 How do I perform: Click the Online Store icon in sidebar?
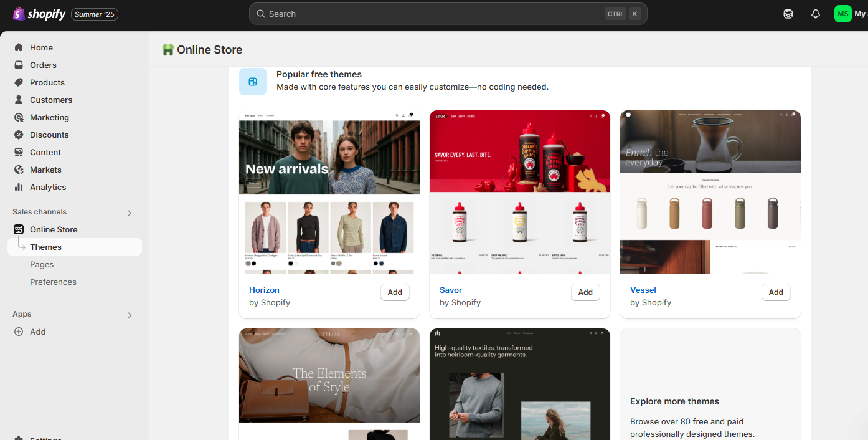click(x=19, y=229)
